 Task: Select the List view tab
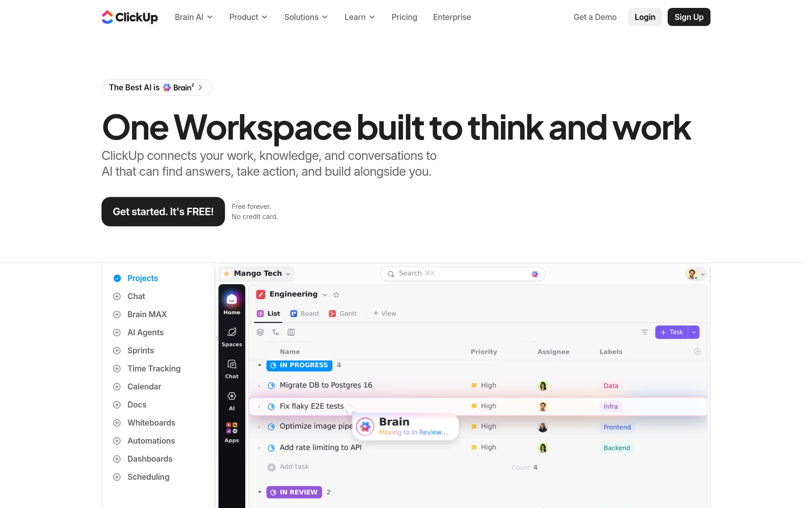coord(268,313)
